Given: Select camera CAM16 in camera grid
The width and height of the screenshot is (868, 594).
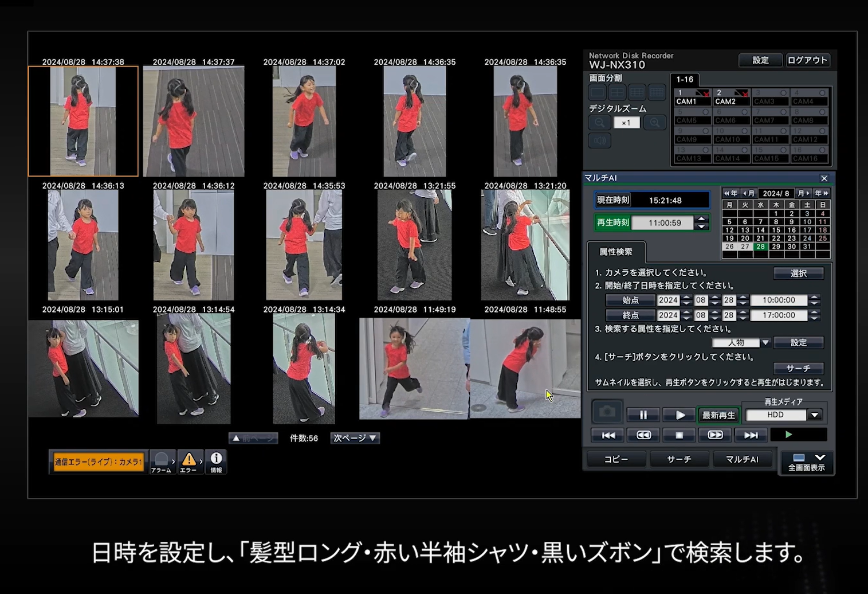Looking at the screenshot, I should pos(810,154).
